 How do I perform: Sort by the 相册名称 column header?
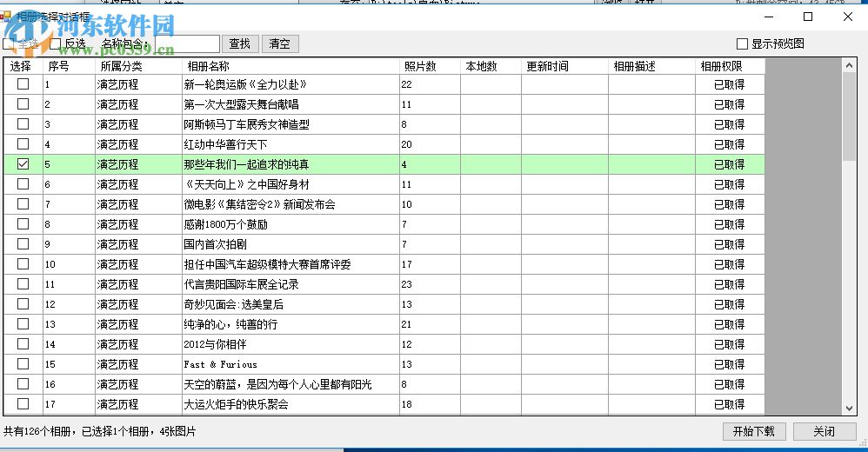coord(290,66)
